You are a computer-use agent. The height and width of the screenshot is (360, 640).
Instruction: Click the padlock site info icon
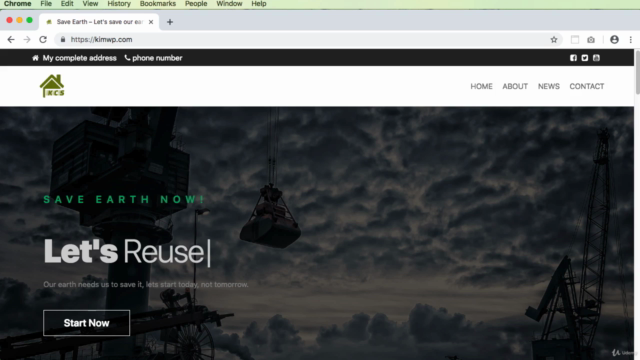(x=62, y=40)
